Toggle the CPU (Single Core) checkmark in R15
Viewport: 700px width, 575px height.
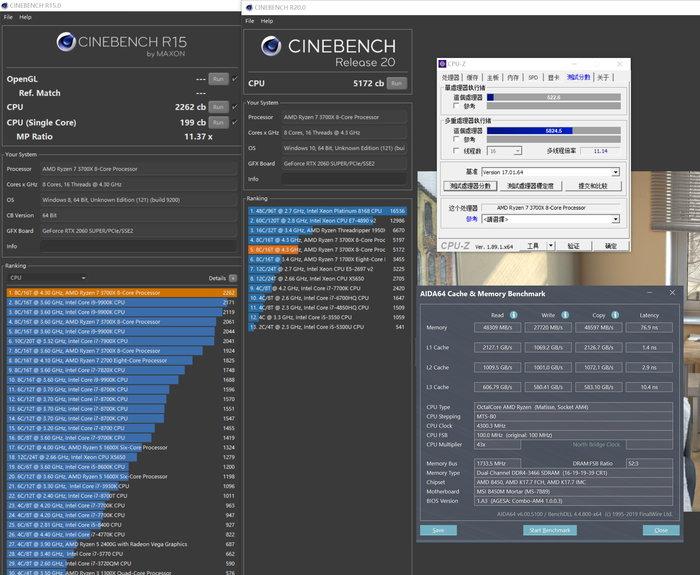click(x=235, y=122)
